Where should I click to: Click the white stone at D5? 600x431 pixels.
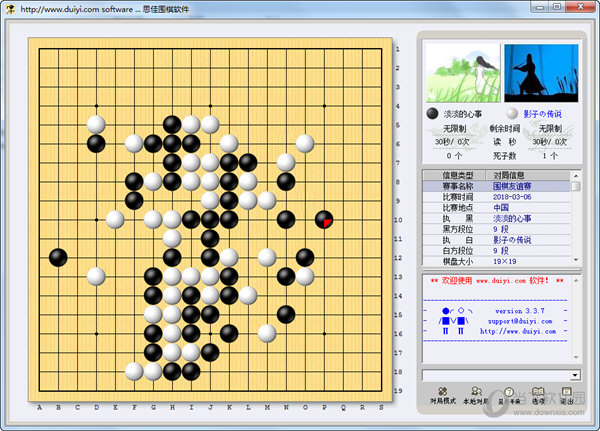click(96, 124)
